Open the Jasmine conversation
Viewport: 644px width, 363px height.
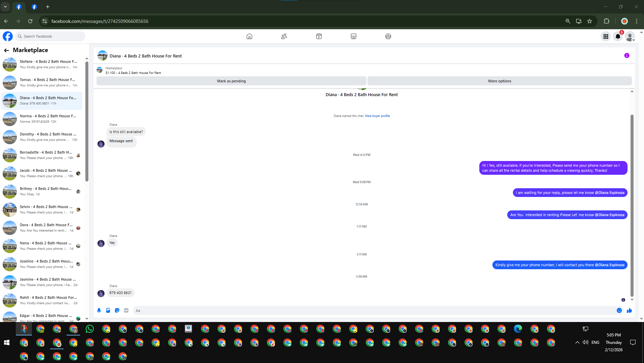(41, 282)
